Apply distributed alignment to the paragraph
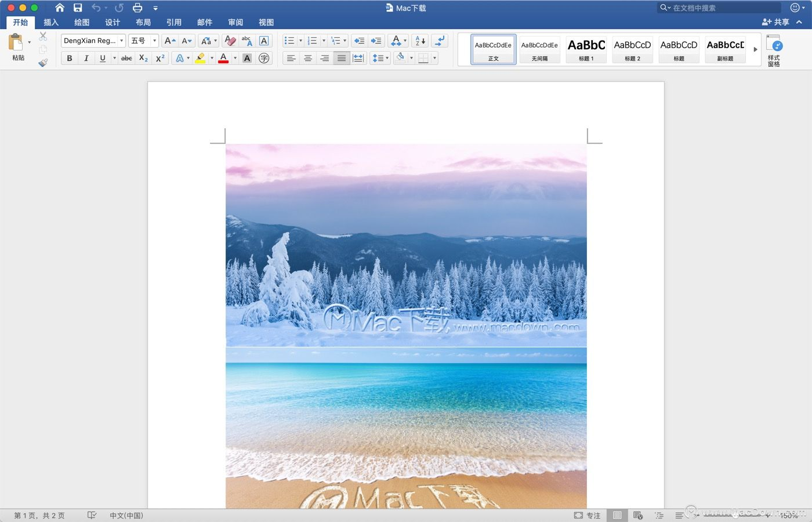The image size is (812, 522). (358, 58)
